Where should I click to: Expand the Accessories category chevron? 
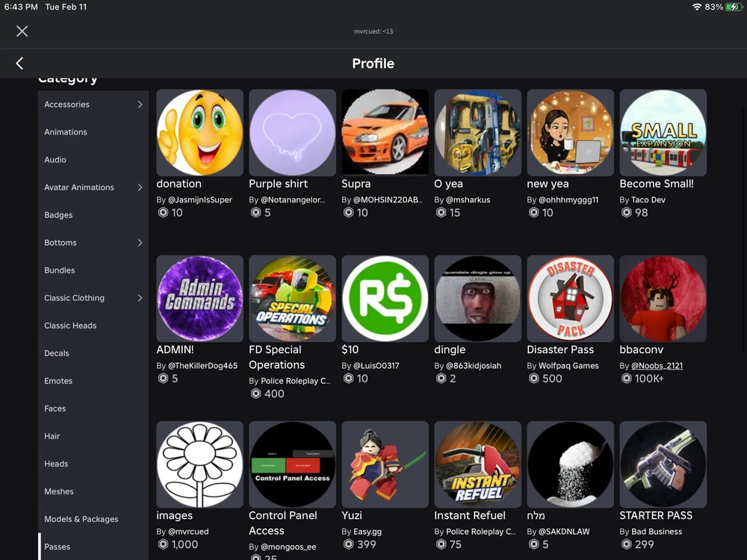click(x=140, y=105)
